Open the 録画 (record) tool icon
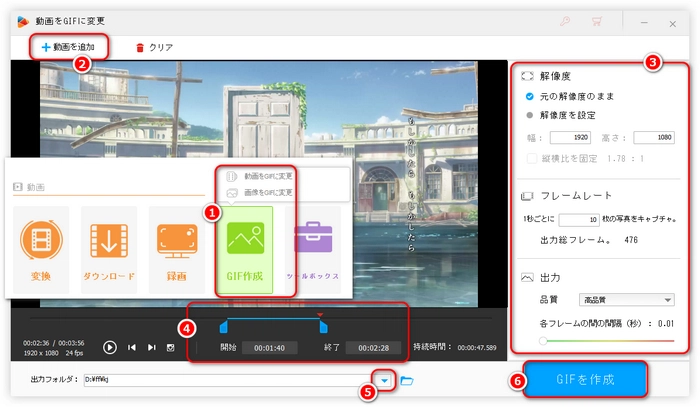 coord(176,241)
